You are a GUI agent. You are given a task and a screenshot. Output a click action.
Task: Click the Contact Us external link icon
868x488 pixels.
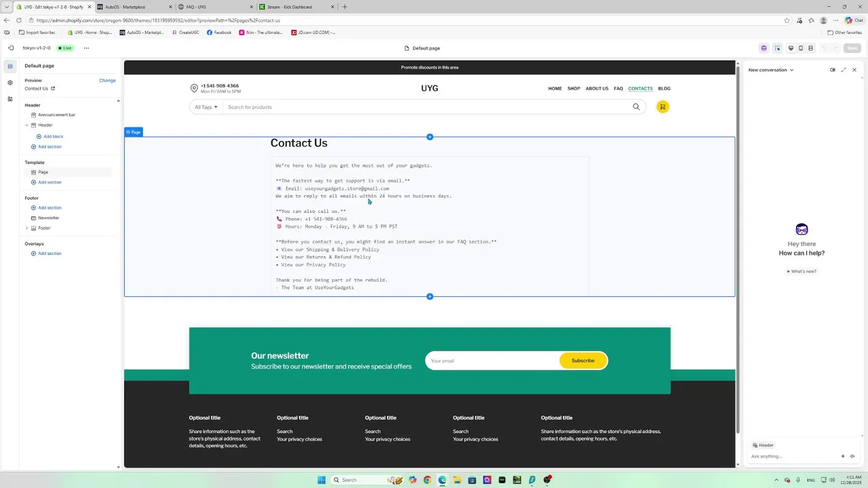point(53,88)
